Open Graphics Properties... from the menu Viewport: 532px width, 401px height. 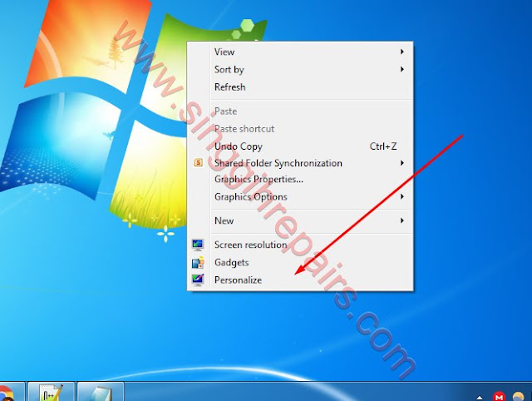tap(300, 179)
